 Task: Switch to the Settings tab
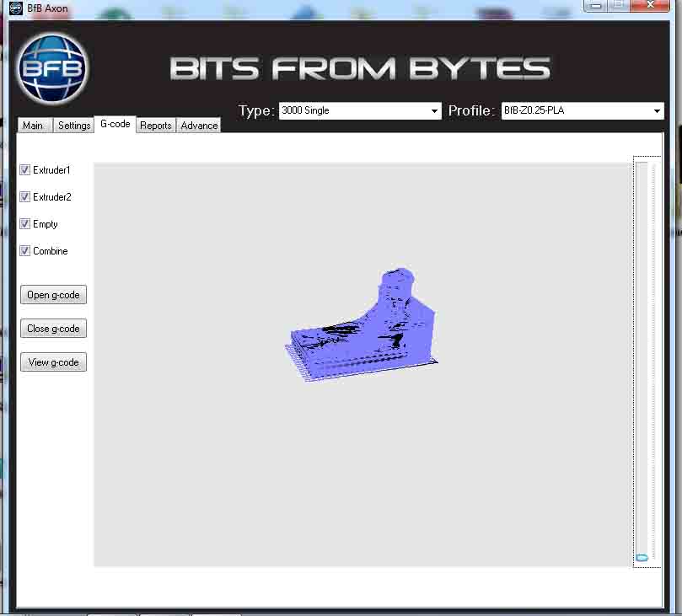point(74,126)
